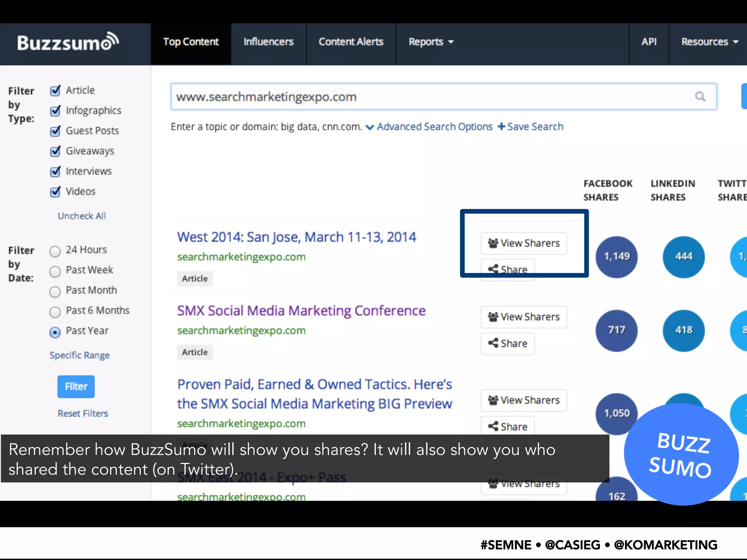747x560 pixels.
Task: View Sharers for West 2014 San Jose
Action: pos(524,243)
